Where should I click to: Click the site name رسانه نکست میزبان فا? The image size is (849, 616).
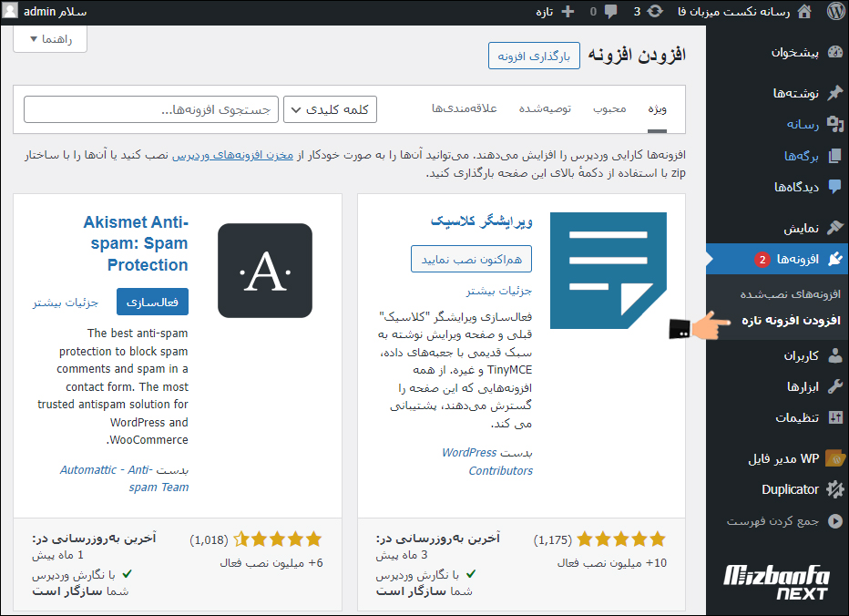pos(733,11)
